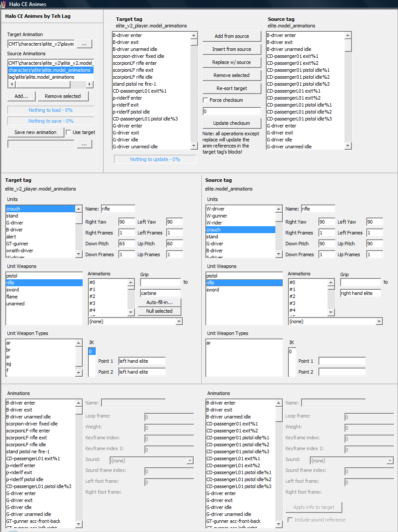
Task: Select 'W-gunner' in source Units list
Action: click(217, 216)
